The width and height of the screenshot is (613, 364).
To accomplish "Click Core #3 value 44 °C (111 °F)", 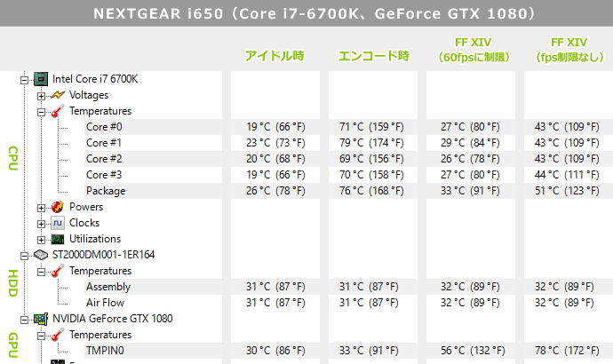I will pos(567,175).
